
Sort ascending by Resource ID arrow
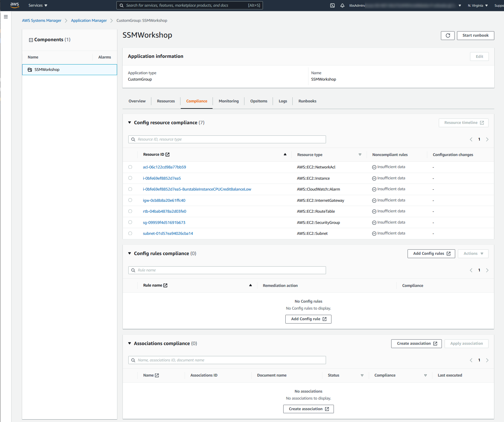285,155
